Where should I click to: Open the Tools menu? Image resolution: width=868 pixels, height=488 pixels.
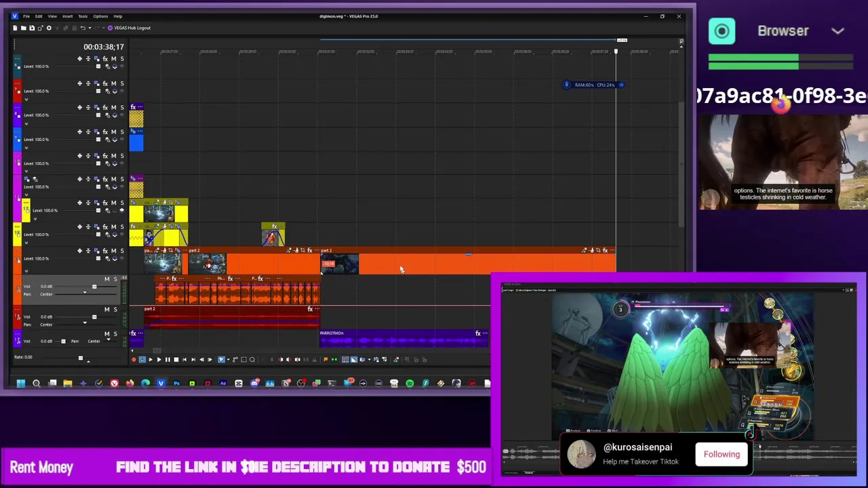tap(83, 16)
